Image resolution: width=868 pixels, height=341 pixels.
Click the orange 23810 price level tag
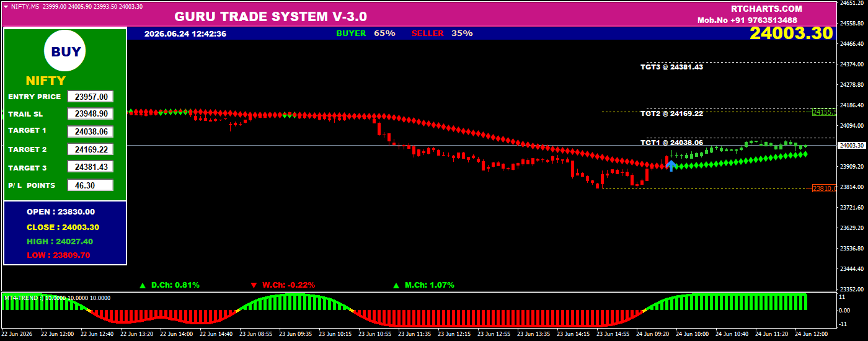point(825,188)
